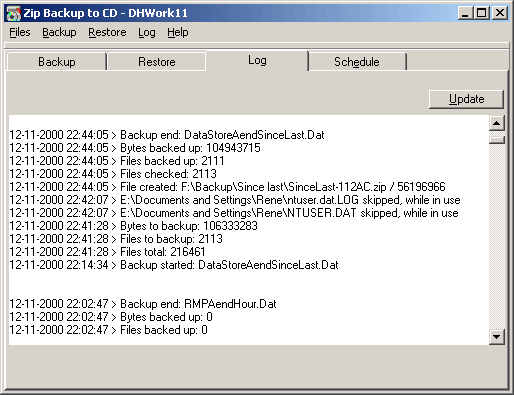Click log line 'NTUSER.DAT skipped, while in use'

pos(234,213)
